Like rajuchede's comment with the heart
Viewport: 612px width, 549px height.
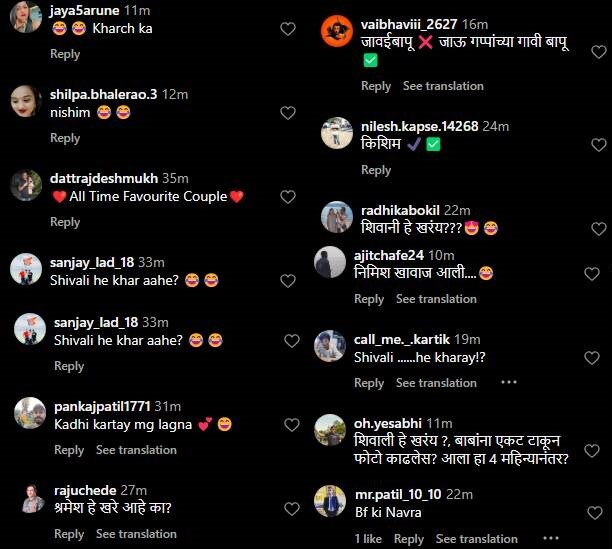[292, 509]
